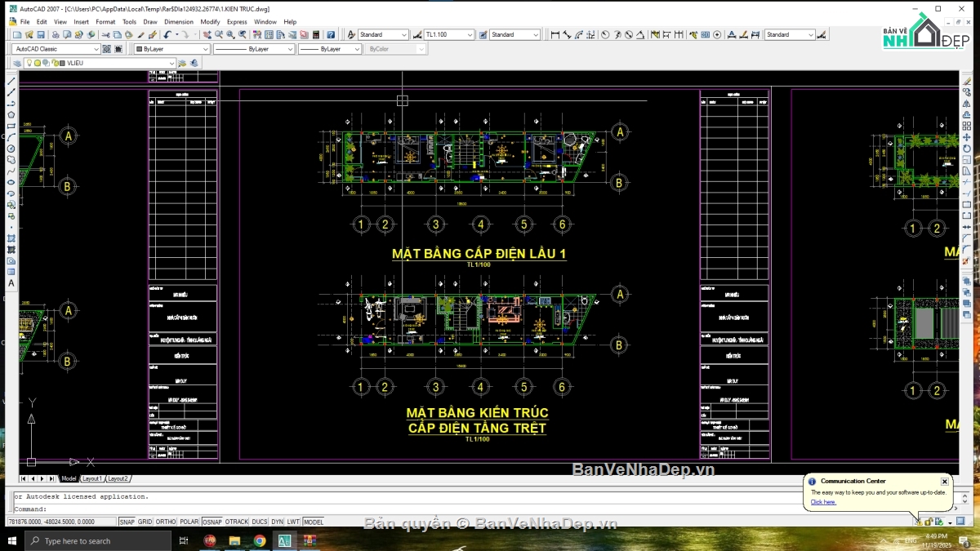The width and height of the screenshot is (980, 551).
Task: Click the Cut scissors icon
Action: coord(106,34)
